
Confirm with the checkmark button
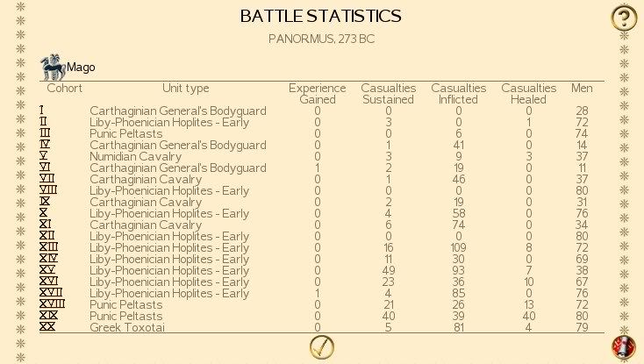[322, 347]
